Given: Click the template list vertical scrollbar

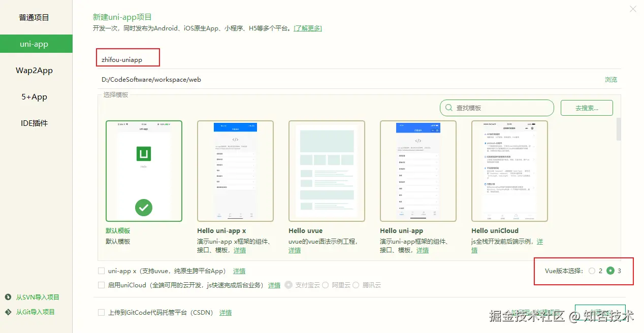Looking at the screenshot, I should tap(619, 129).
